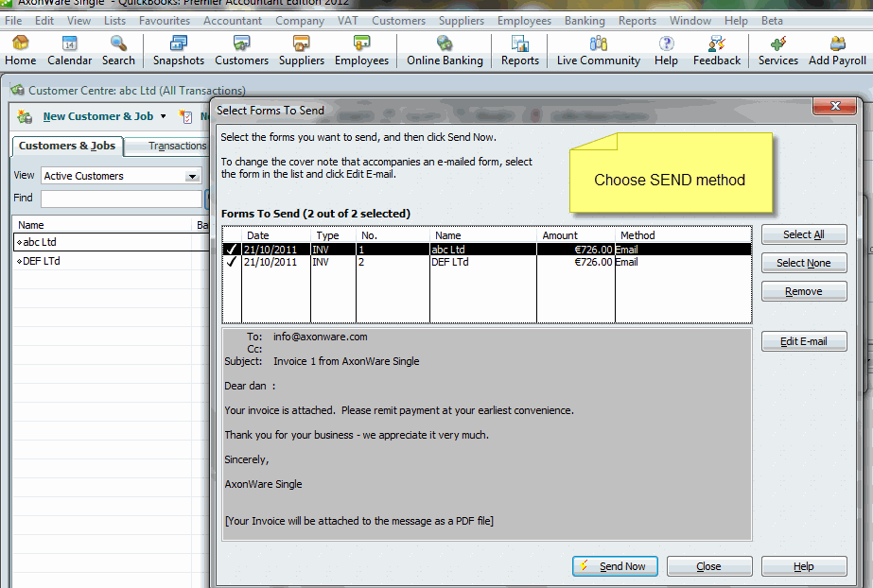
Task: Open the Reports toolbar icon
Action: click(x=519, y=43)
